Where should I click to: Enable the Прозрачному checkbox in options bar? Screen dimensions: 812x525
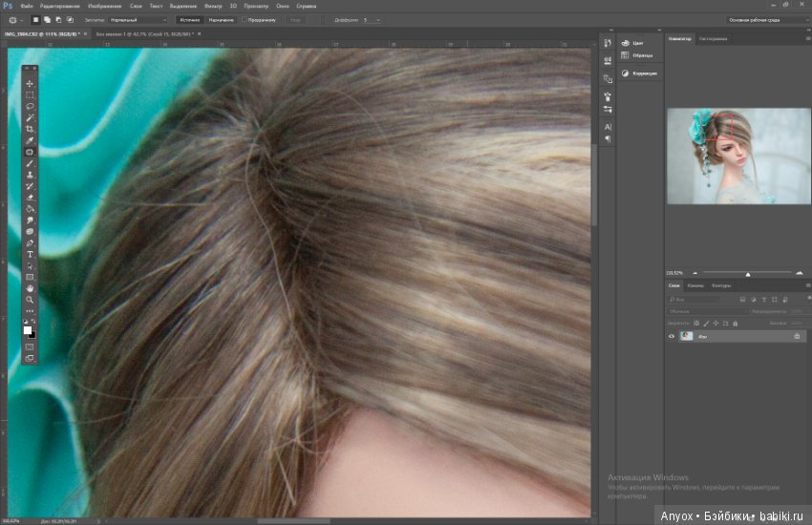pos(245,20)
